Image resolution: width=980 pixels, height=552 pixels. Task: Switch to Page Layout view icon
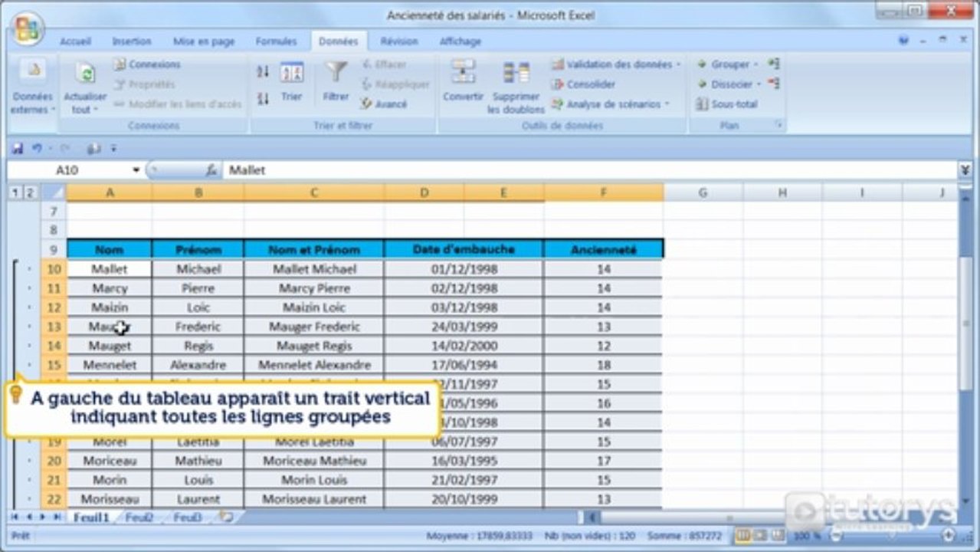coord(760,535)
